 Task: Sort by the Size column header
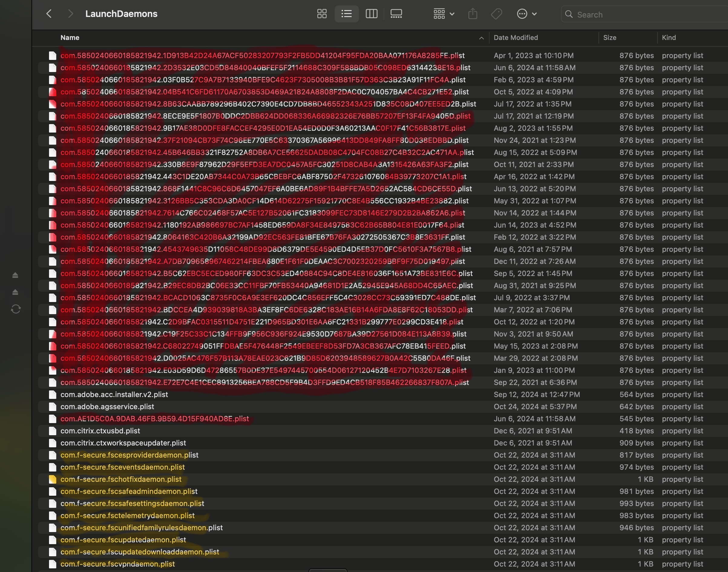[609, 38]
